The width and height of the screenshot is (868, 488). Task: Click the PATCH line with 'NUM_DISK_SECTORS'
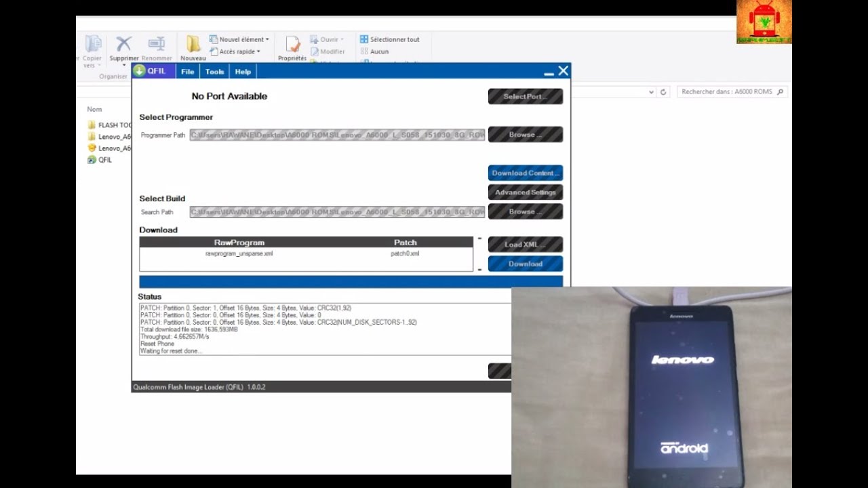pos(279,322)
